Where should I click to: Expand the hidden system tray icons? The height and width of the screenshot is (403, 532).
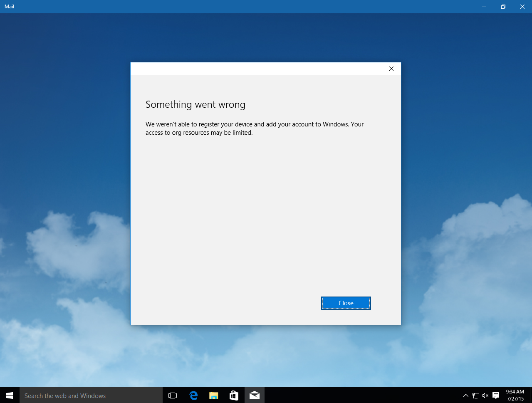465,396
